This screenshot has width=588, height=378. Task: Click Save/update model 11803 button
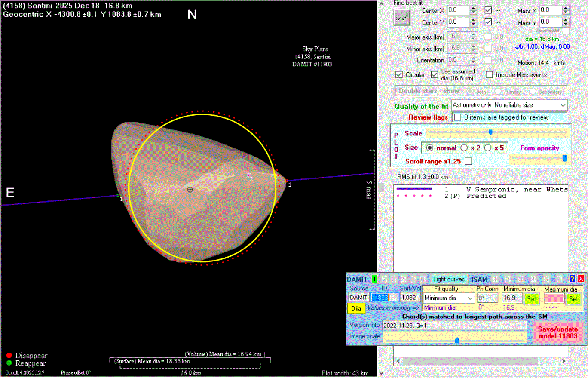(557, 332)
